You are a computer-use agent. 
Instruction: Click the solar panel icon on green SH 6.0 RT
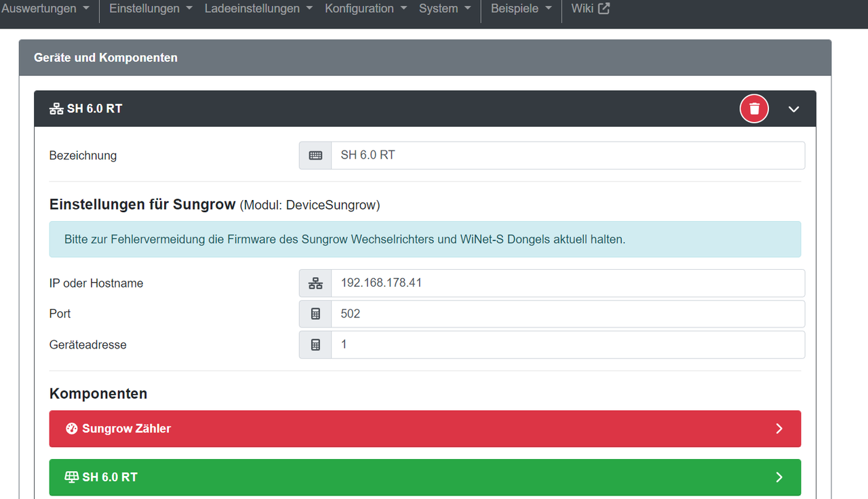tap(72, 477)
